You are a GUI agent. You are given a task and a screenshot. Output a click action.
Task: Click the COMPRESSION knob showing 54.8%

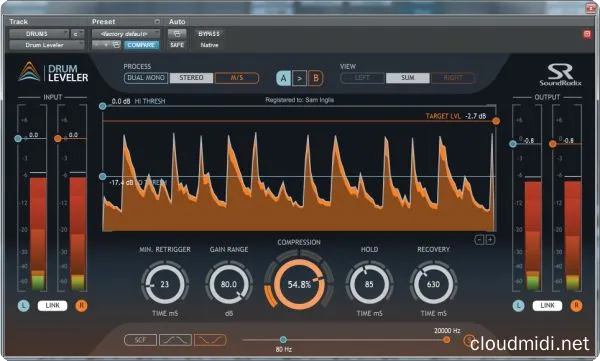point(299,284)
